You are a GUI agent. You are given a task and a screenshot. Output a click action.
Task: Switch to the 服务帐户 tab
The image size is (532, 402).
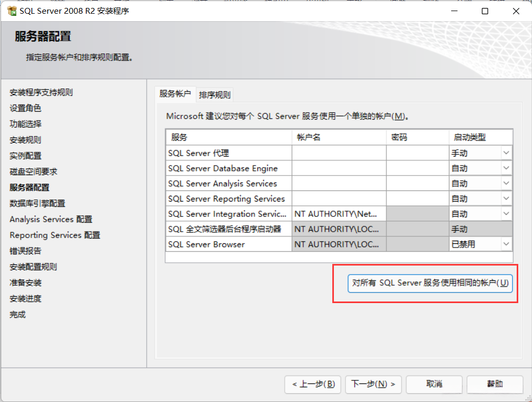[x=175, y=94]
